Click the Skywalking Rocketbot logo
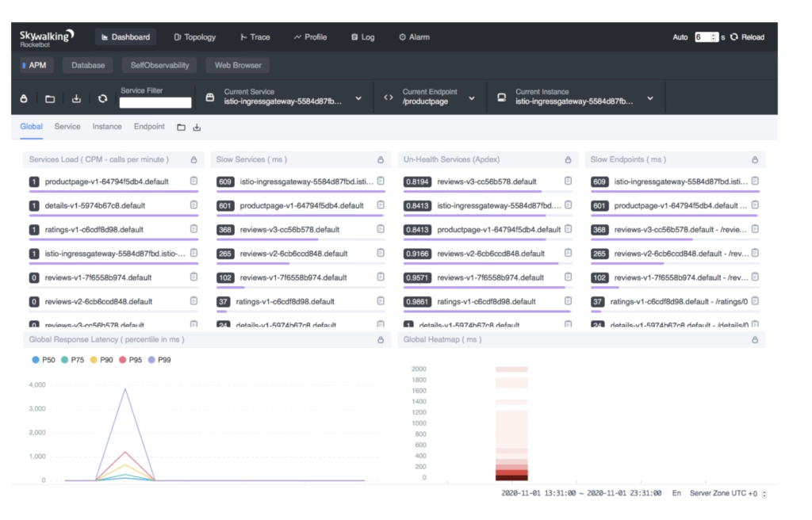Viewport: 812px width, 520px height. [x=46, y=38]
